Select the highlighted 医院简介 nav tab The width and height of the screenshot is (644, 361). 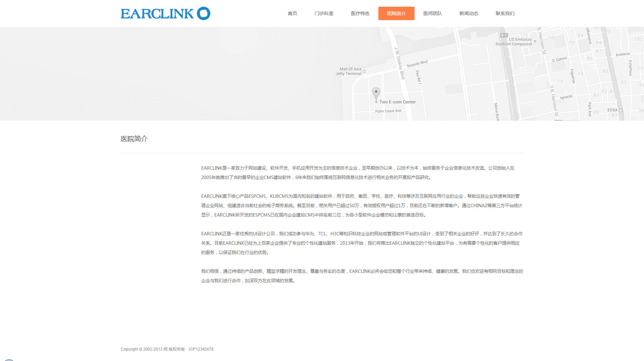point(396,13)
